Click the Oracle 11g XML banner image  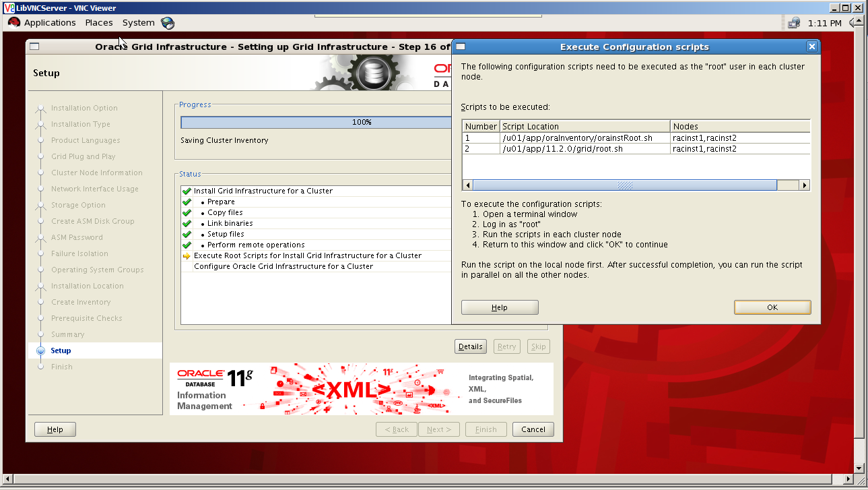(x=362, y=389)
